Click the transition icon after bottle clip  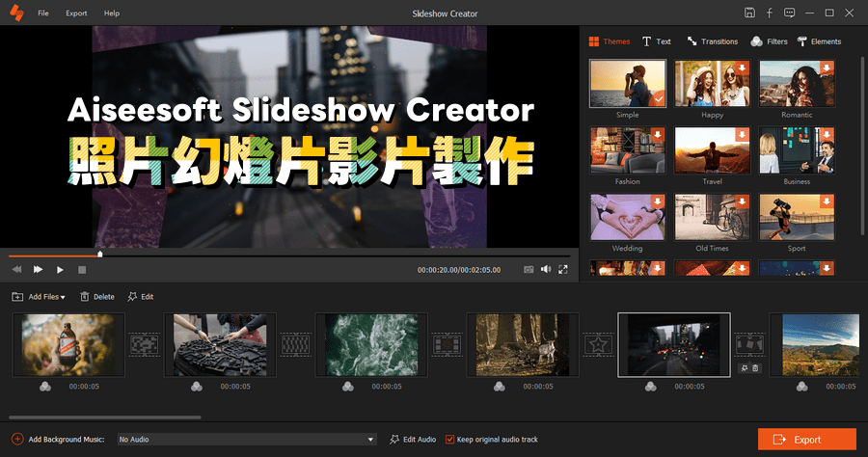point(145,345)
